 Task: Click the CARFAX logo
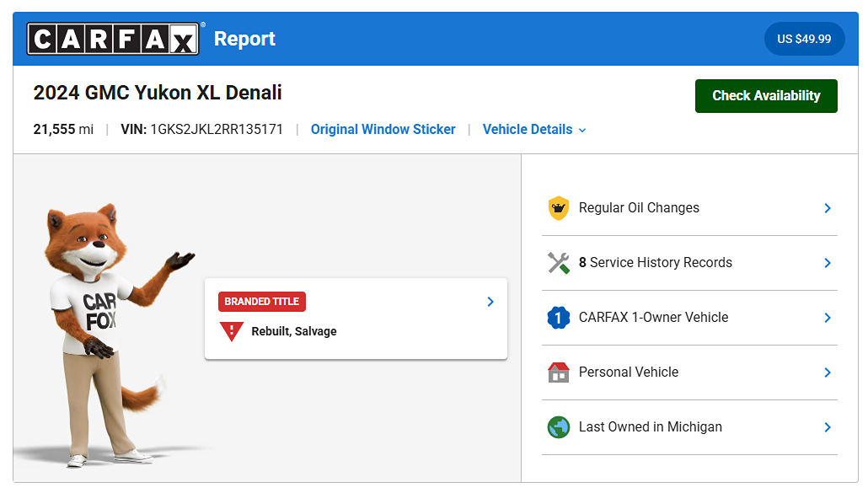113,39
